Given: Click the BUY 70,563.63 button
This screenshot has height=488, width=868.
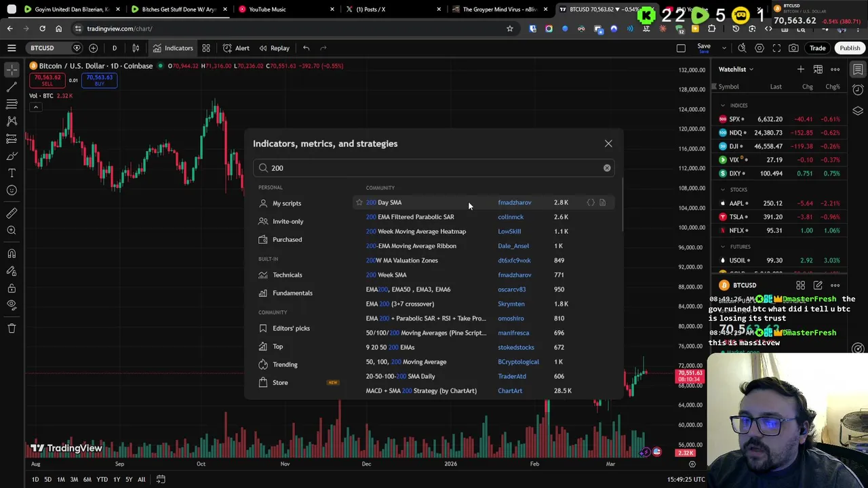Looking at the screenshot, I should [99, 80].
